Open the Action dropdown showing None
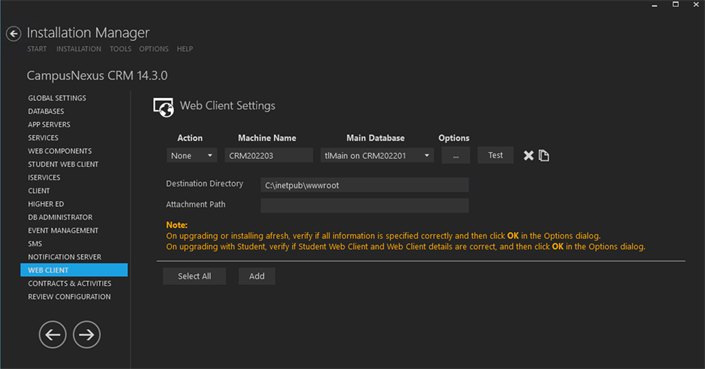 (x=192, y=156)
